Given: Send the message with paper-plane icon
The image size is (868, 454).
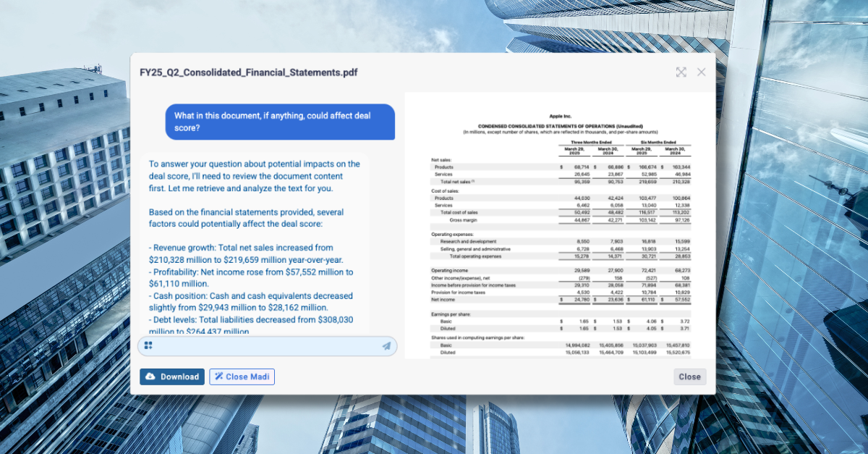Looking at the screenshot, I should tap(387, 346).
